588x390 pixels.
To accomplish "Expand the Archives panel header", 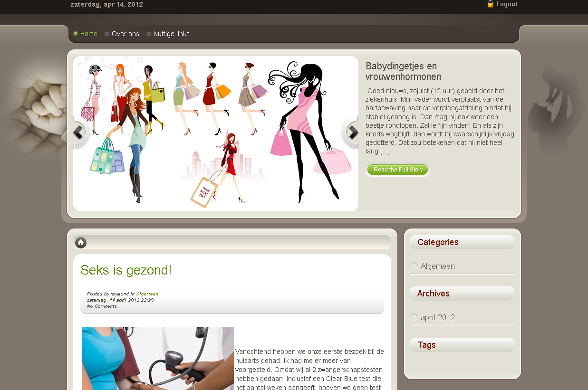I will (433, 294).
